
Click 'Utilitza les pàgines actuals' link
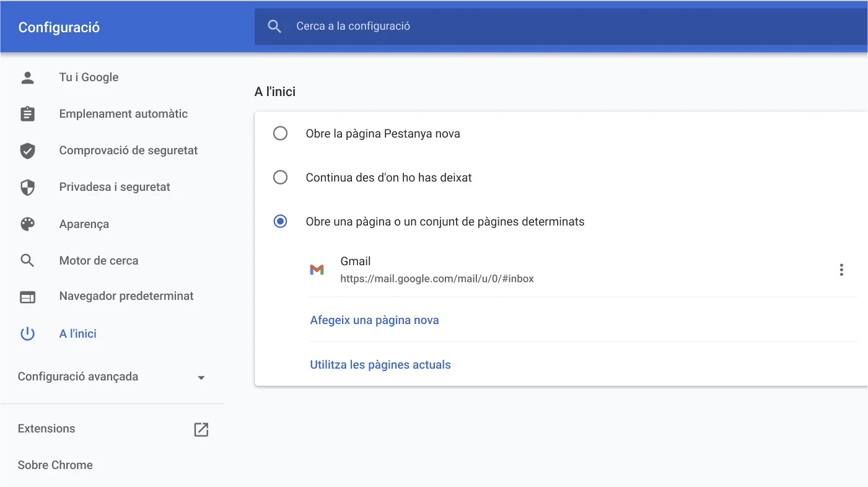click(380, 364)
